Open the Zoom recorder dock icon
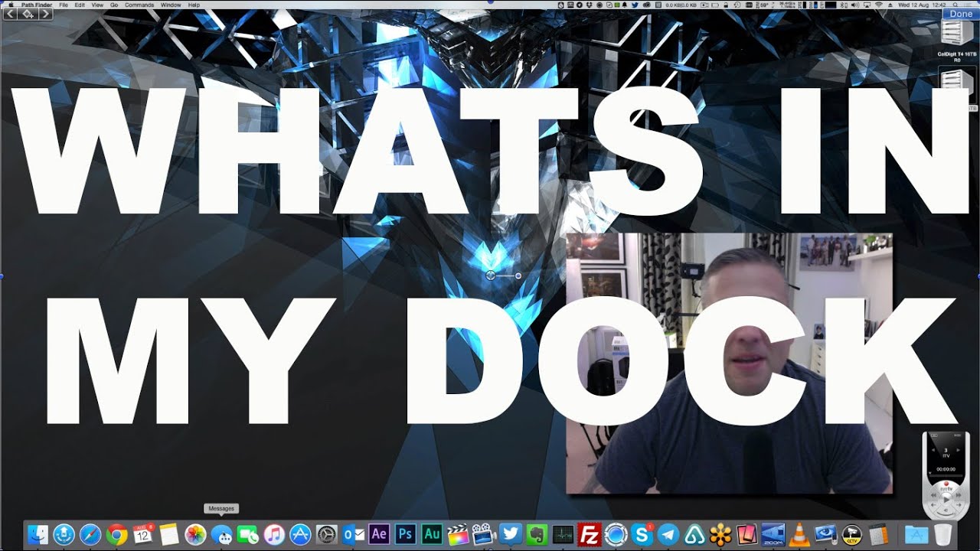980x551 pixels. coord(773,534)
